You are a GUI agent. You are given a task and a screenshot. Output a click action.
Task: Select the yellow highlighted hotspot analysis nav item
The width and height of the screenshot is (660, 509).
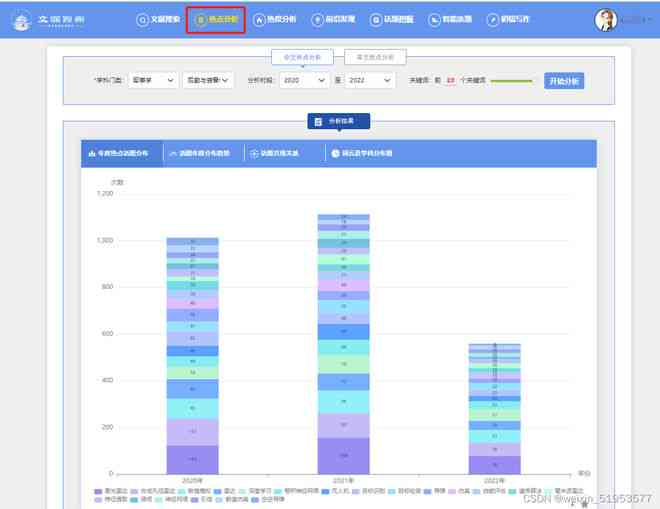tap(216, 20)
